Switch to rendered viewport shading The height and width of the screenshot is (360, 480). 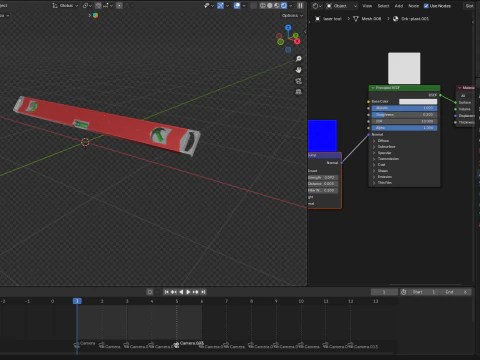284,5
